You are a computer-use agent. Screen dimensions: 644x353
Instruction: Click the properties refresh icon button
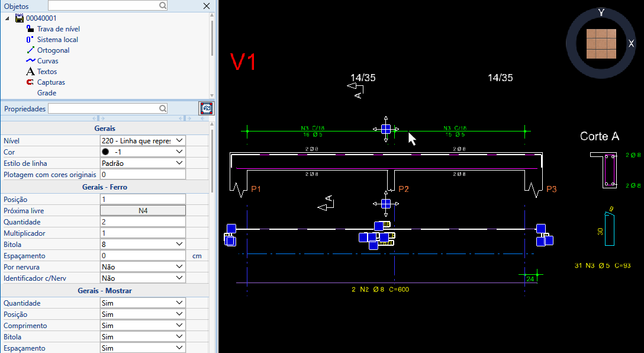pyautogui.click(x=206, y=109)
